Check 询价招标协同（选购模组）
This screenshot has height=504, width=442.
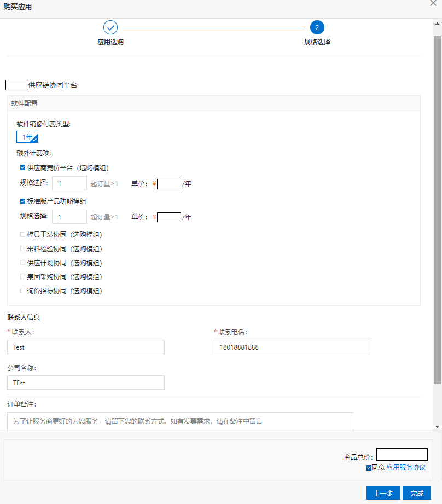[x=22, y=291]
